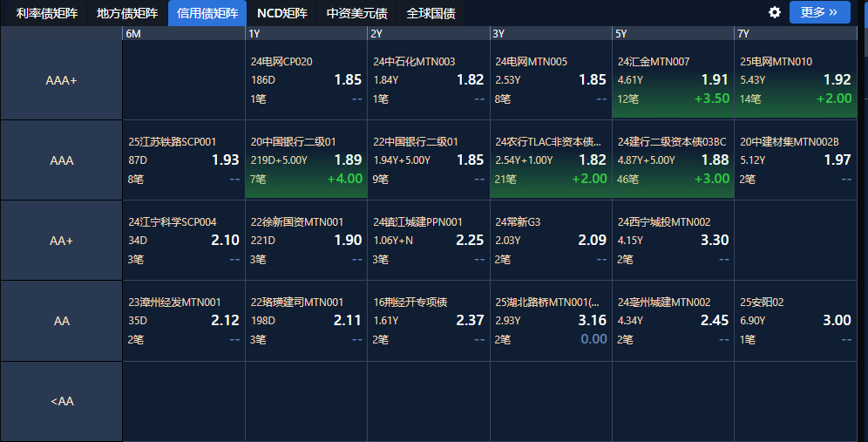Open bond 23漳州经发MTN001
The width and height of the screenshot is (868, 442).
coord(174,303)
